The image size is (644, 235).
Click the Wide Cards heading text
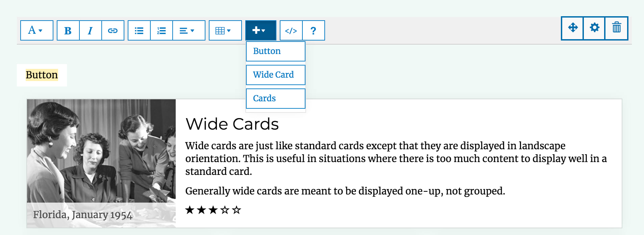[x=232, y=124]
